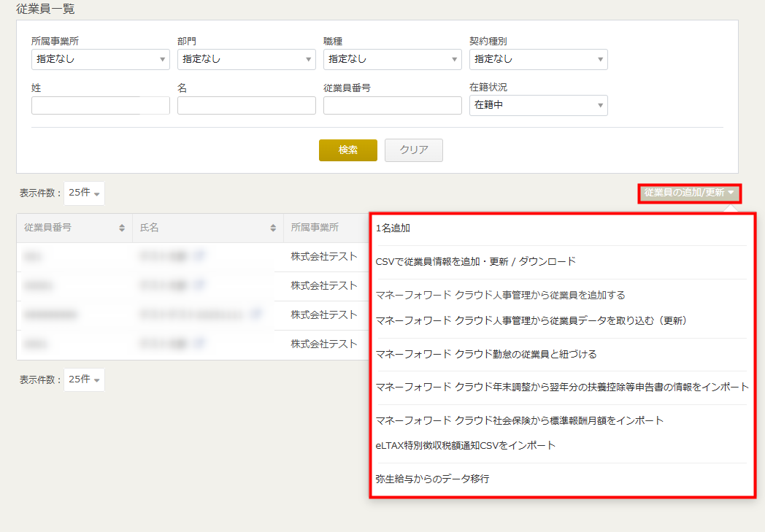Expand the 部門 filter dropdown
Viewport: 765px width, 532px height.
click(246, 59)
